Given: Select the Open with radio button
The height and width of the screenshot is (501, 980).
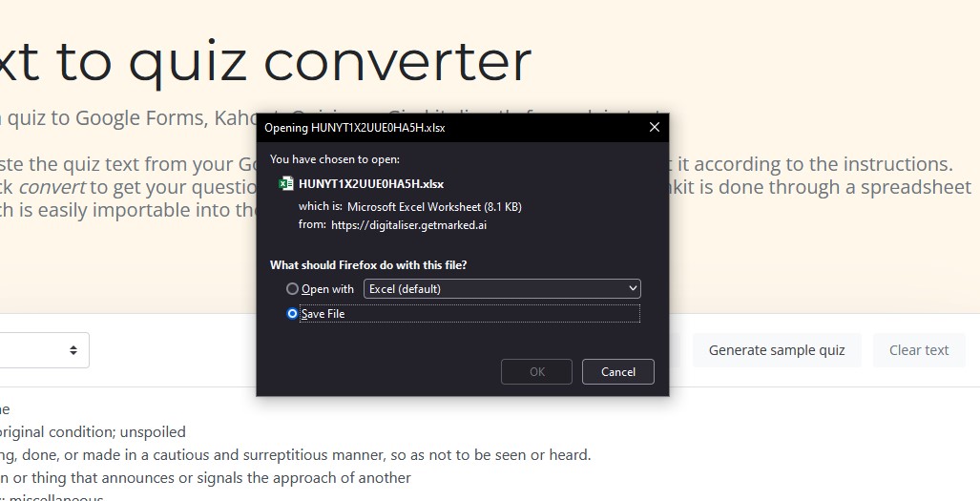Looking at the screenshot, I should coord(292,289).
